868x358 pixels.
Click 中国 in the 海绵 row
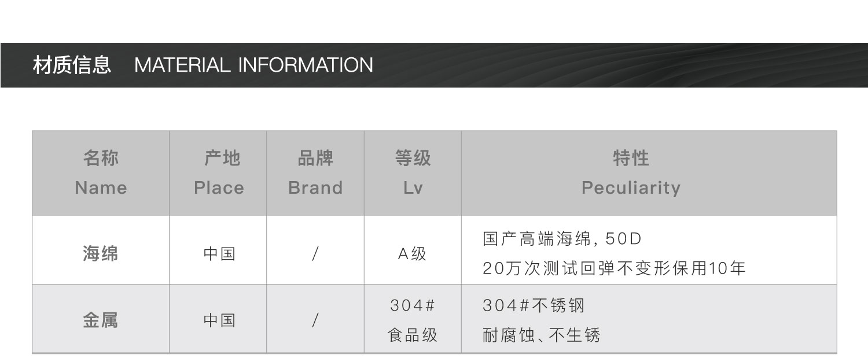(219, 253)
